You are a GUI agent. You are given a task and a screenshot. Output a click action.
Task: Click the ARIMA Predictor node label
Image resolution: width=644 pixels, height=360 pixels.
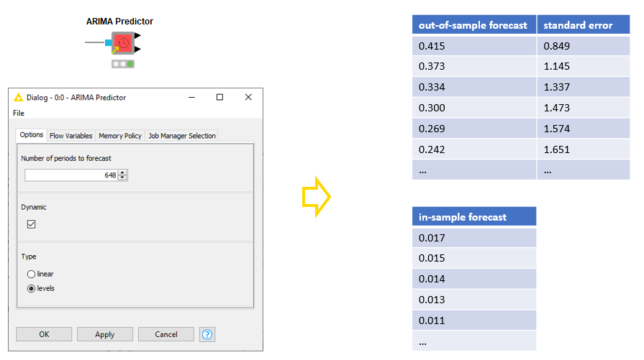[119, 22]
